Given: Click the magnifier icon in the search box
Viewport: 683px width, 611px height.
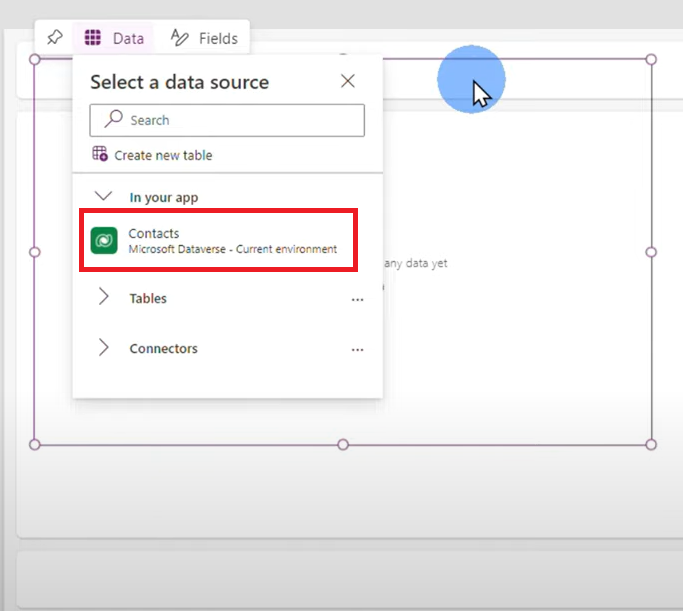Looking at the screenshot, I should coord(114,118).
